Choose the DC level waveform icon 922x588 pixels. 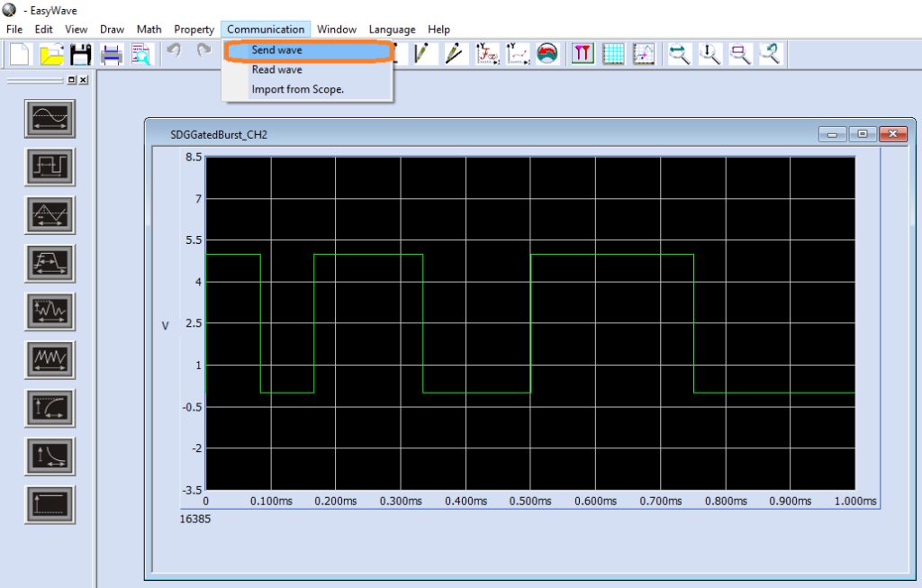tap(49, 504)
